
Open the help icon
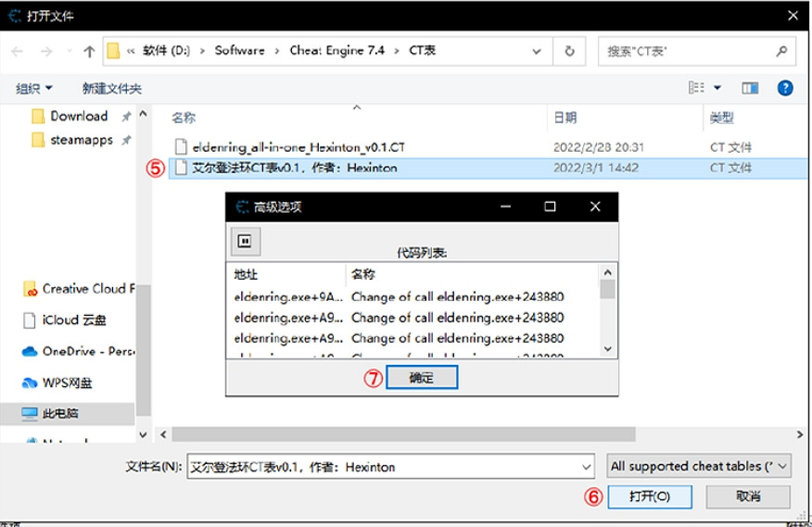[x=784, y=88]
